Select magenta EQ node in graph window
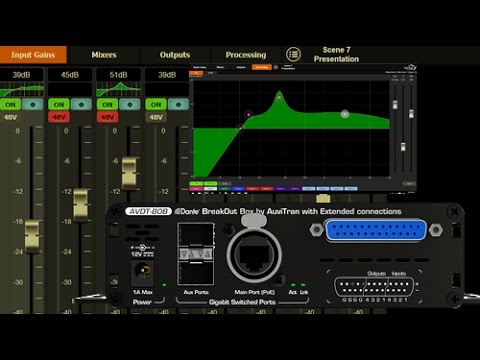 (248, 115)
